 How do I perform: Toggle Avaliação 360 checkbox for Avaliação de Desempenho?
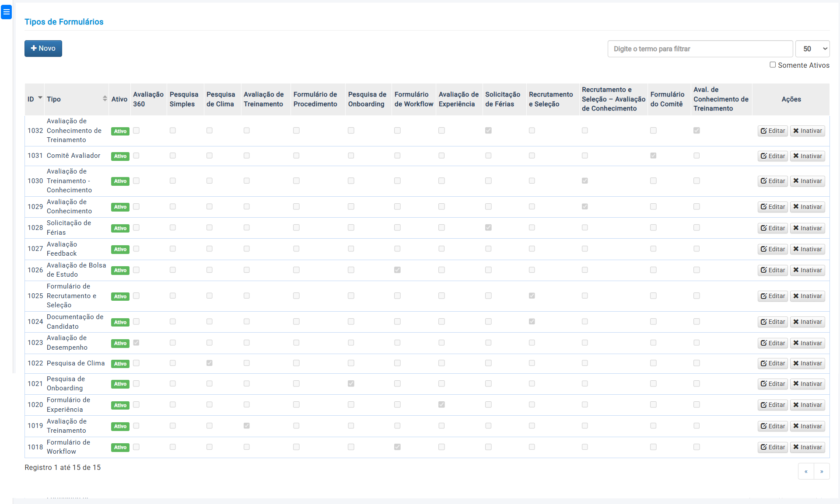[136, 343]
